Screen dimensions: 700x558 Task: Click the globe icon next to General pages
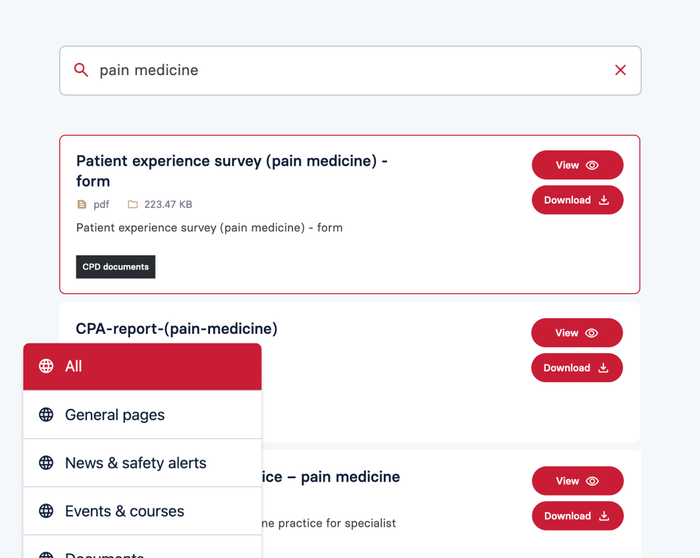click(46, 414)
